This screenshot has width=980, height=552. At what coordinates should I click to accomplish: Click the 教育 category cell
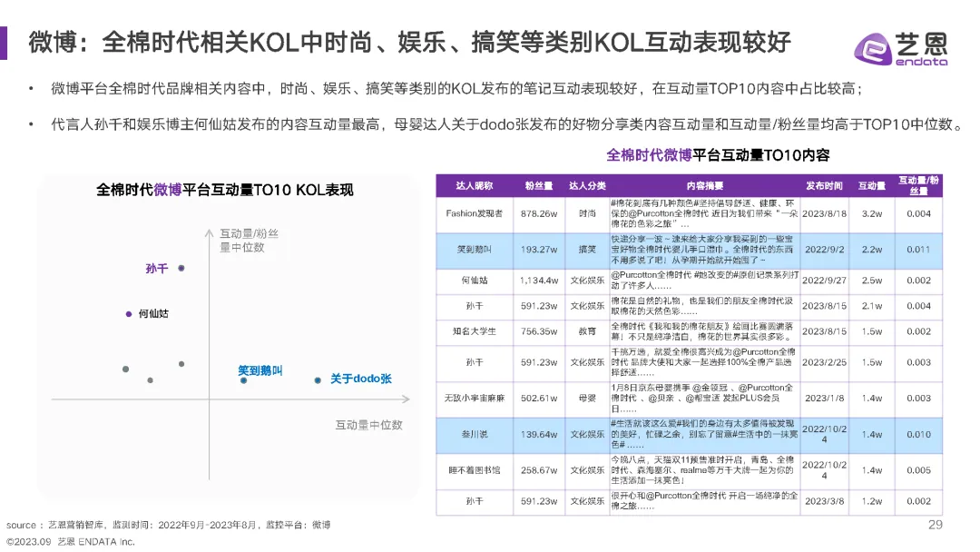tap(587, 332)
